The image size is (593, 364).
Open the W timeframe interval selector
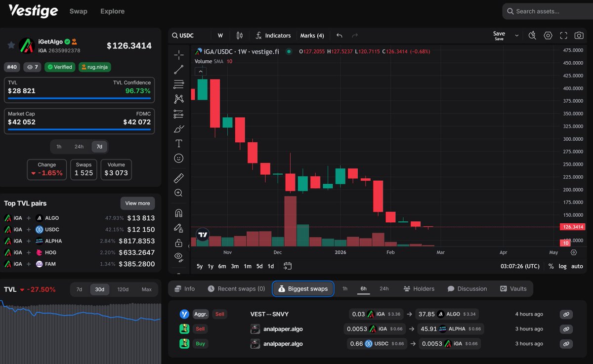click(220, 36)
